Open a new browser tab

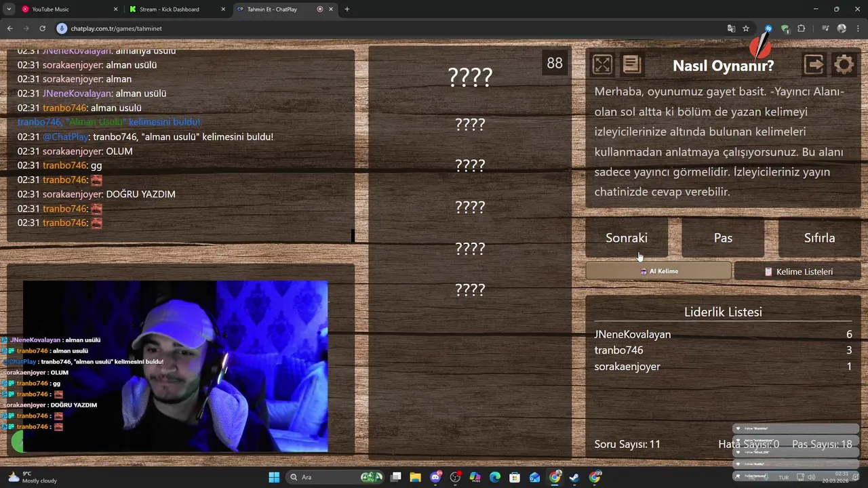[347, 9]
